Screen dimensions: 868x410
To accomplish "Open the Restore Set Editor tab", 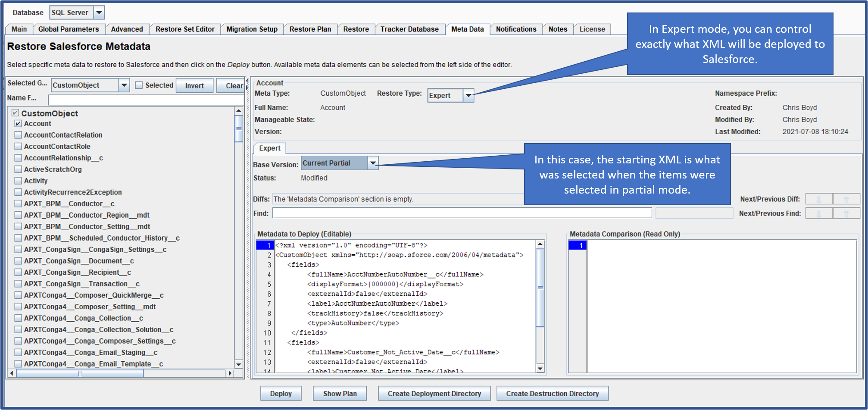I will (185, 29).
